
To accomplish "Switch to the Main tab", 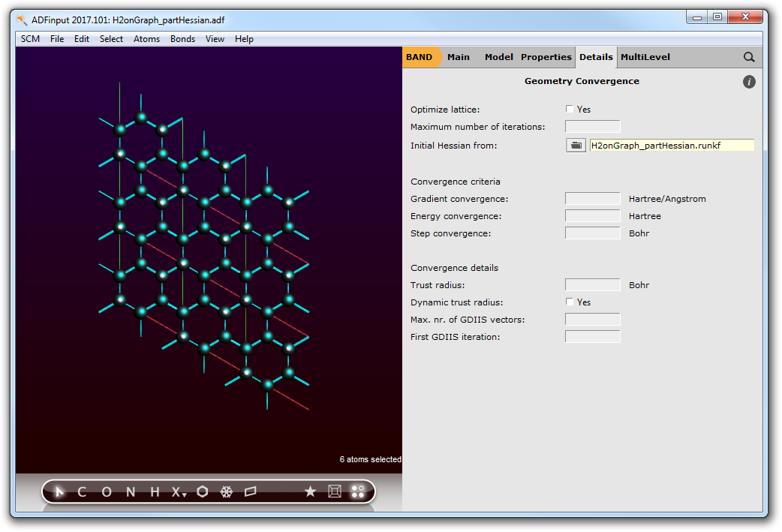I will coord(459,57).
